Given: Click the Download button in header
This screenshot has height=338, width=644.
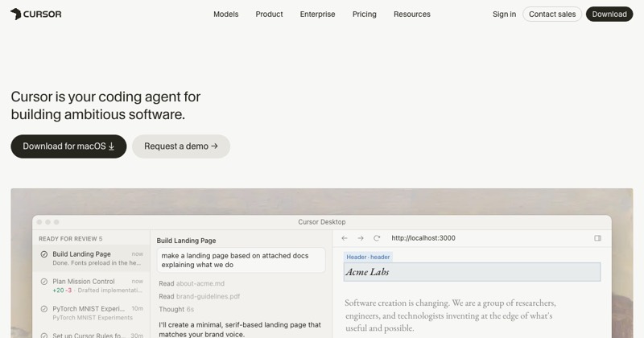Looking at the screenshot, I should click(x=609, y=14).
